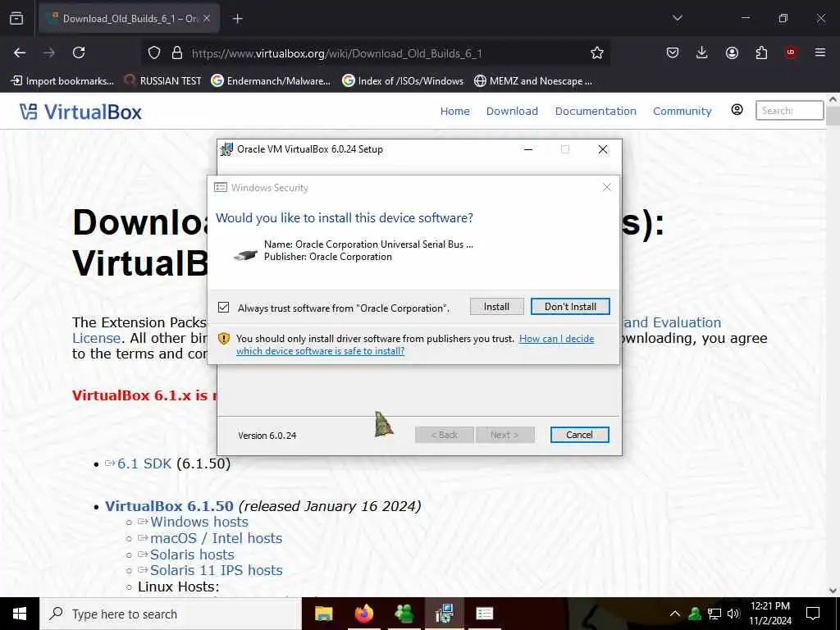840x630 pixels.
Task: Open the RUSSIAN TEST bookmark
Action: [x=163, y=81]
